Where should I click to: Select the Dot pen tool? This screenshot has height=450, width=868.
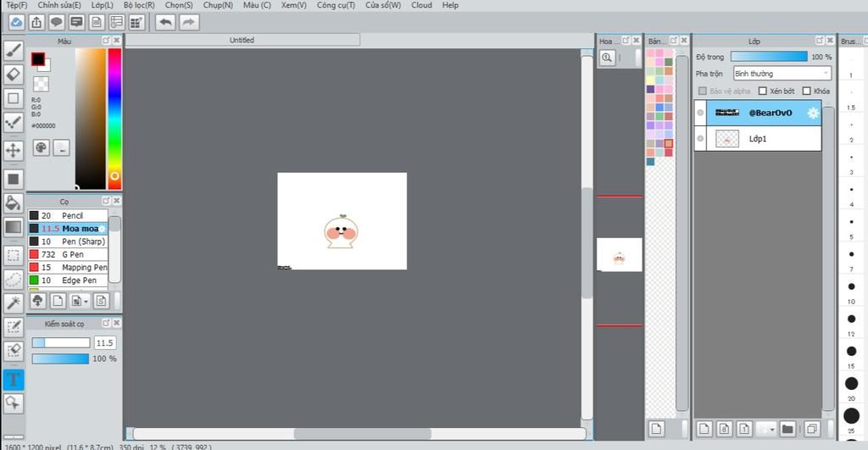[x=14, y=122]
